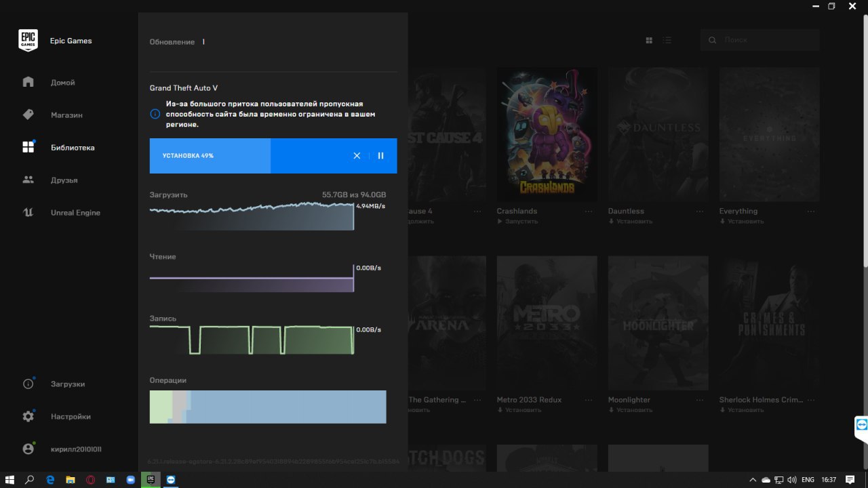Click the Обновление header text
The width and height of the screenshot is (868, 488).
pyautogui.click(x=172, y=42)
